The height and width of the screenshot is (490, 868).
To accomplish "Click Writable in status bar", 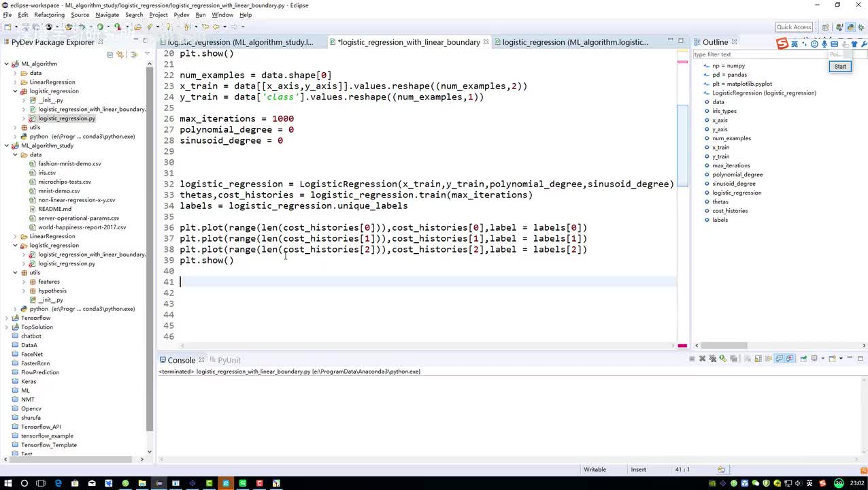I will click(595, 470).
